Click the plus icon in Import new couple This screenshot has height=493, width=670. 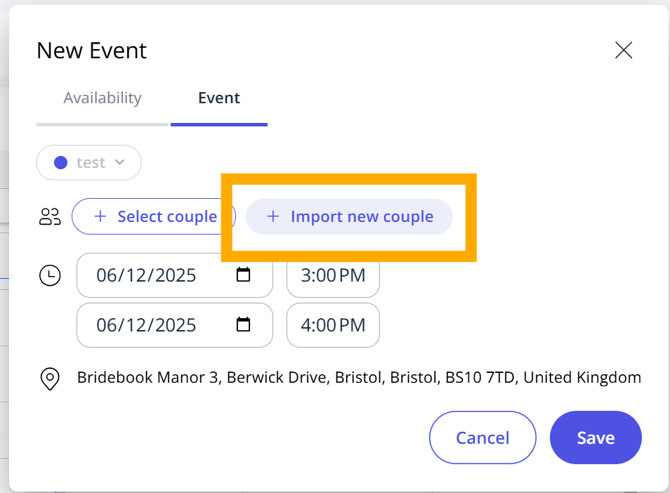(x=273, y=216)
